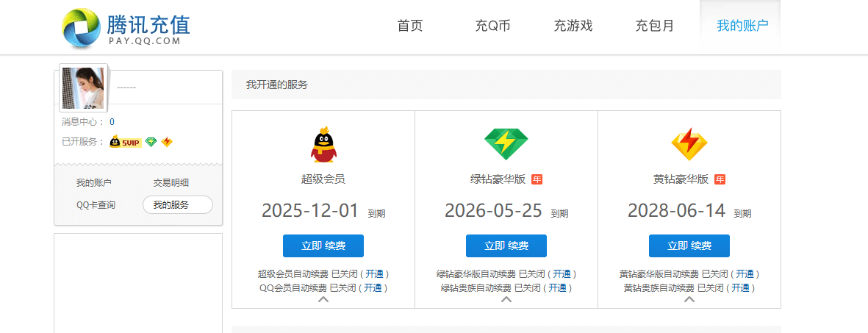Click the SVIP badge icon in sidebar
868x333 pixels.
click(126, 142)
